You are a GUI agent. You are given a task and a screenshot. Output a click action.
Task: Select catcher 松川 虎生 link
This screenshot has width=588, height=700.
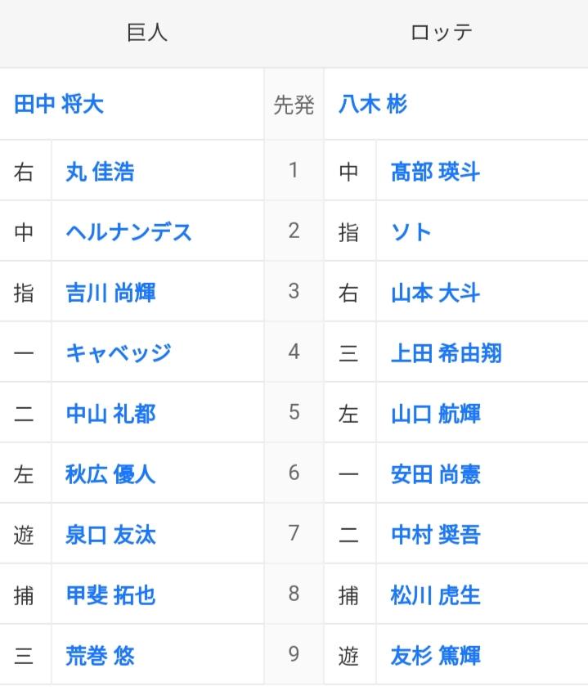pyautogui.click(x=436, y=595)
